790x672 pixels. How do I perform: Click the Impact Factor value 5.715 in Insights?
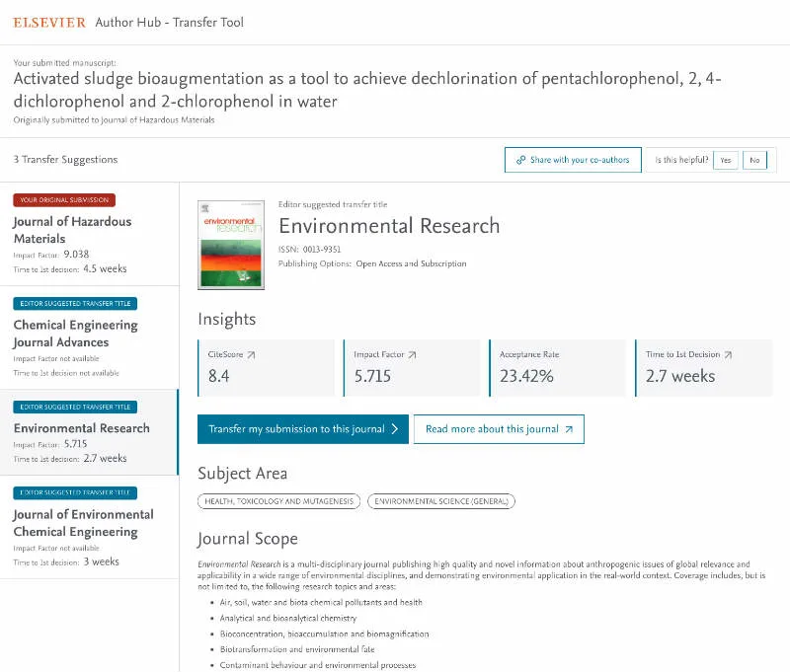point(372,376)
